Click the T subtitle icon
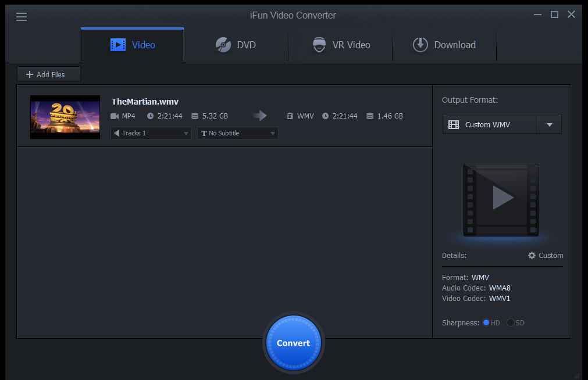Screen dimensions: 588x380 point(204,134)
